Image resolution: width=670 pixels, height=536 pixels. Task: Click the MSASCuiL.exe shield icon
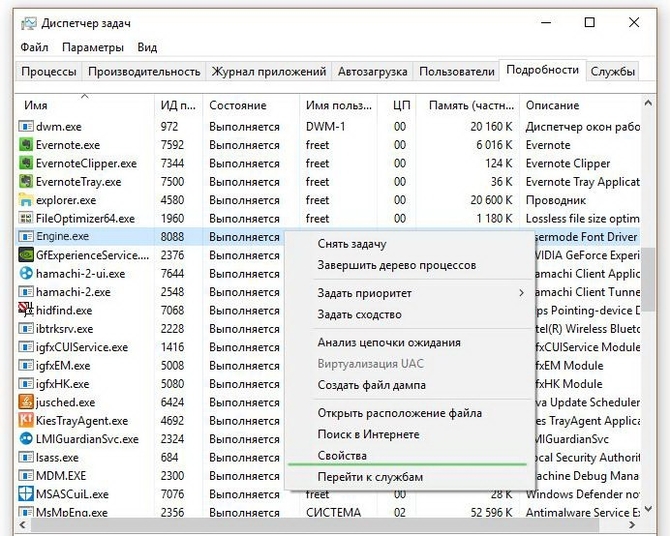(x=26, y=494)
